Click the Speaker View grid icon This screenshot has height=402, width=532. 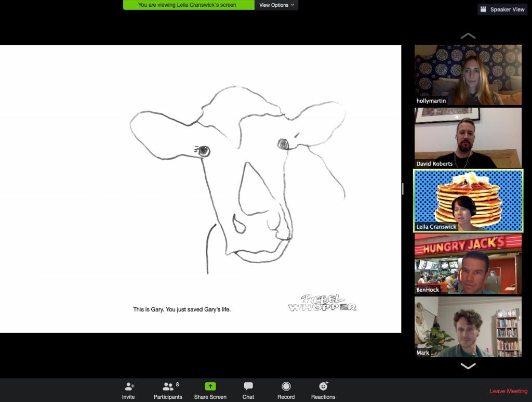(484, 9)
